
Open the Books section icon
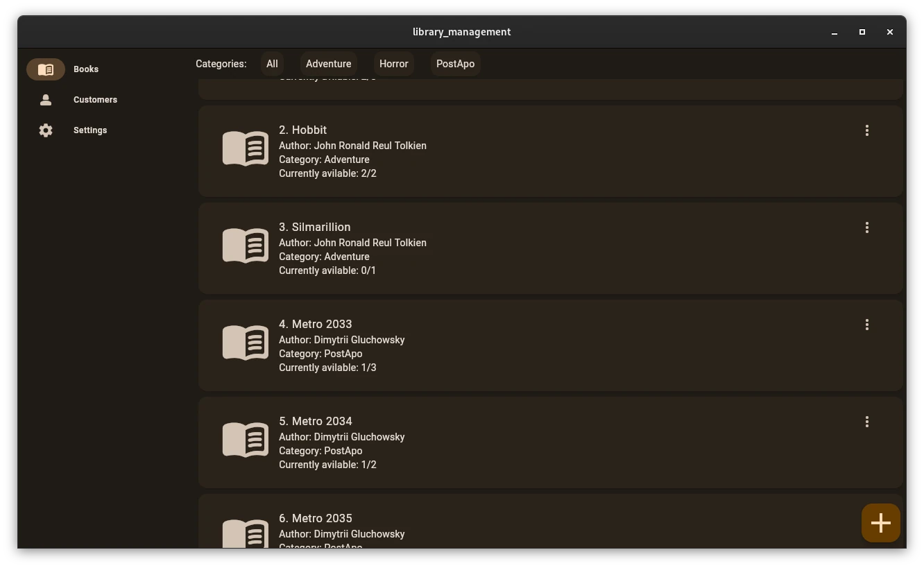46,69
